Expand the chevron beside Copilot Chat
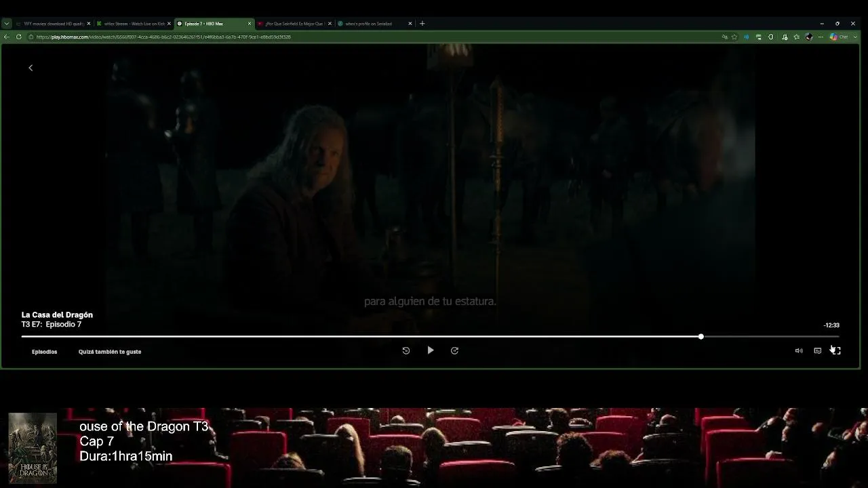Viewport: 868px width, 488px height. pyautogui.click(x=855, y=37)
